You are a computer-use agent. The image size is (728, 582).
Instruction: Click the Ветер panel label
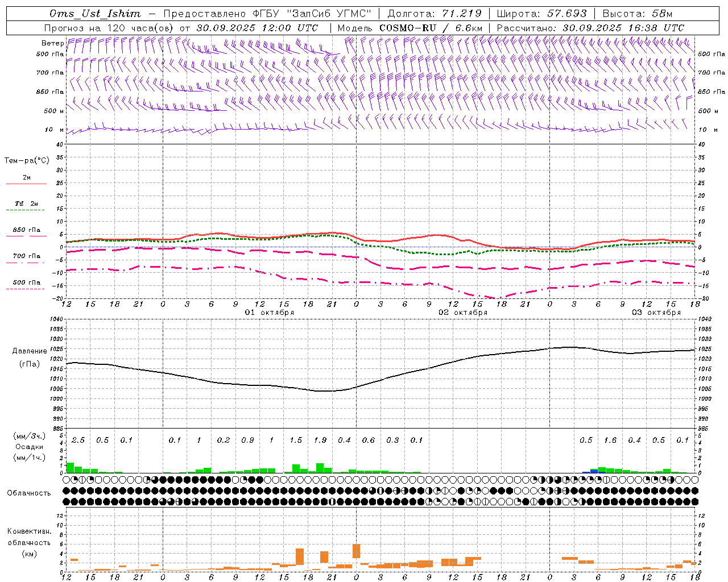pos(52,43)
